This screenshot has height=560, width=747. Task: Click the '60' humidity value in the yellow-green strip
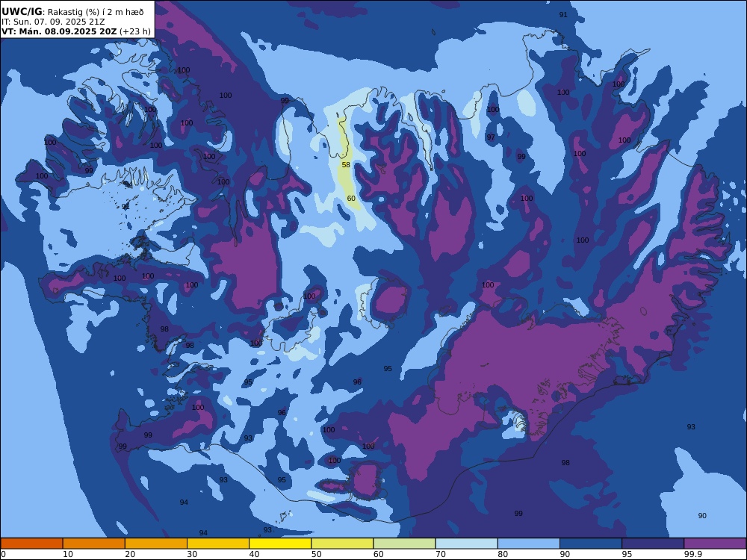(x=351, y=198)
